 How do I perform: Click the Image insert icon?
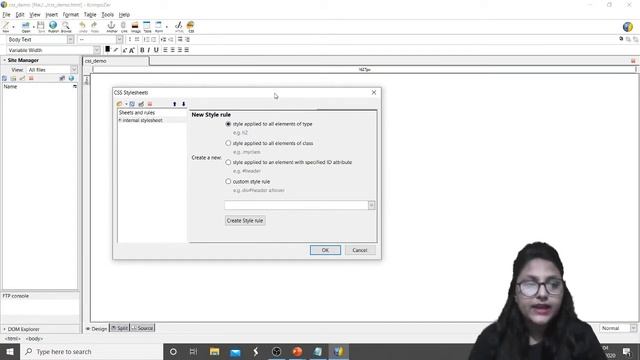point(136,26)
